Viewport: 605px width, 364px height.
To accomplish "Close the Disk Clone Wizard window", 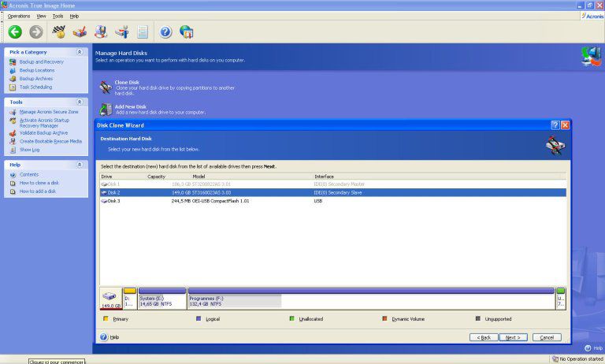I will point(565,125).
